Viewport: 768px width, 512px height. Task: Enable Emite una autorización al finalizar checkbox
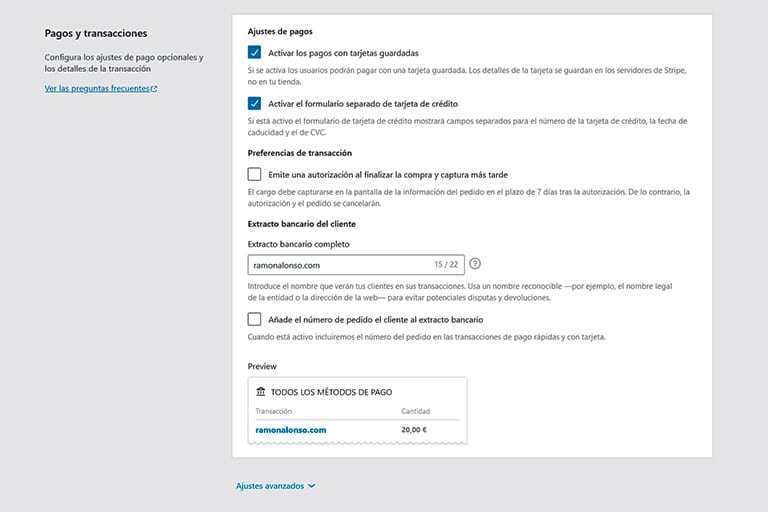coord(254,174)
